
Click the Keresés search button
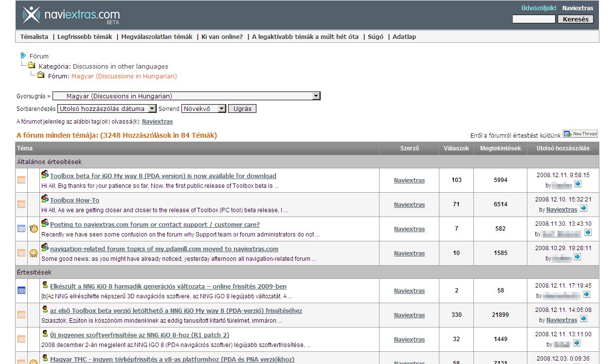(576, 19)
